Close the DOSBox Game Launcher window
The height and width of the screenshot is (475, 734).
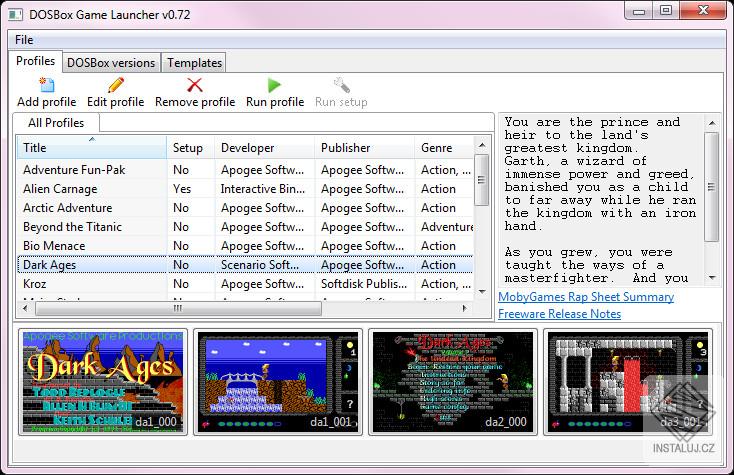click(x=703, y=11)
